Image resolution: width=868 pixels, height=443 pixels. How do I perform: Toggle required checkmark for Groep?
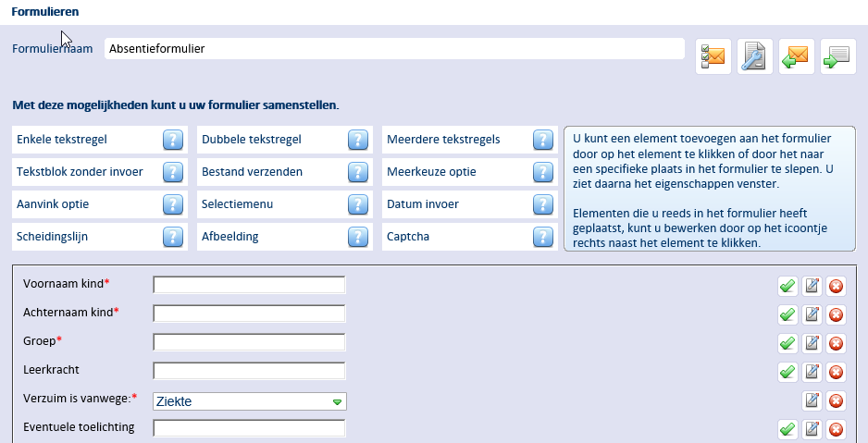(x=787, y=343)
